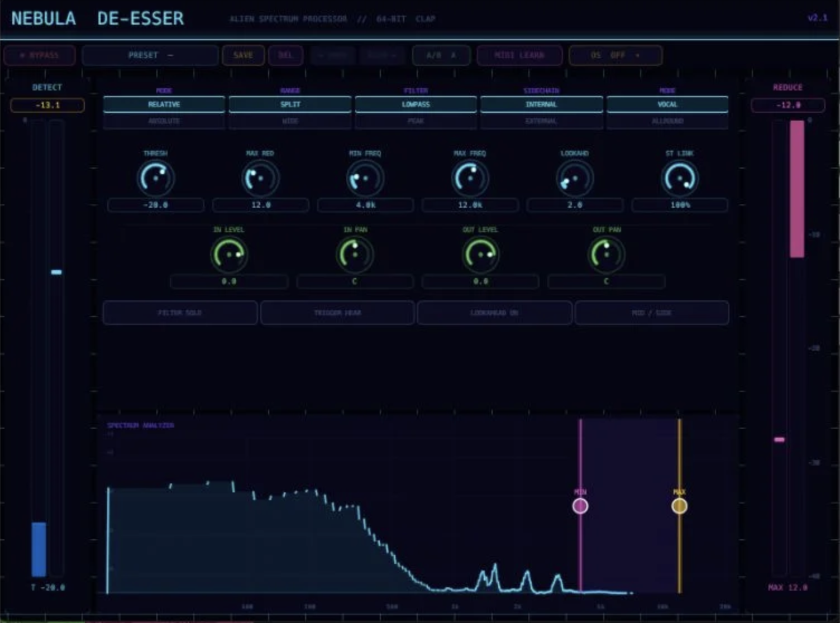Click the ST LINK value field 100%
The image size is (840, 623).
(x=680, y=205)
